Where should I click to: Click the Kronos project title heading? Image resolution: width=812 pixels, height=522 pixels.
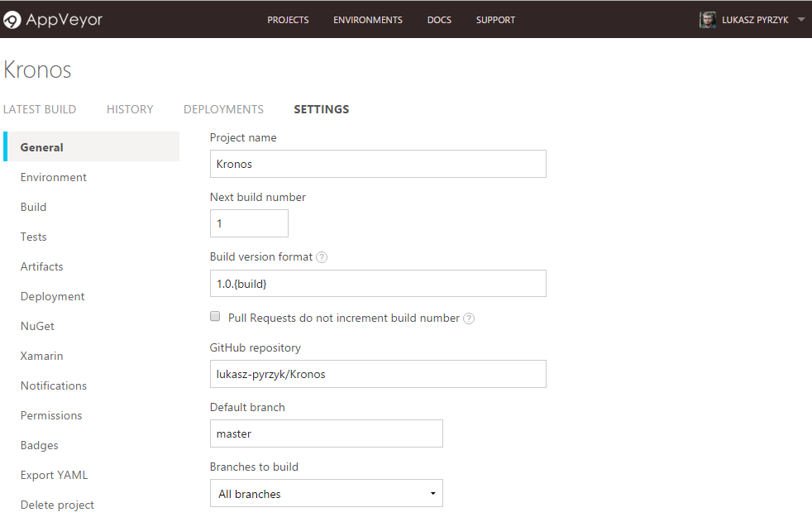[x=37, y=70]
